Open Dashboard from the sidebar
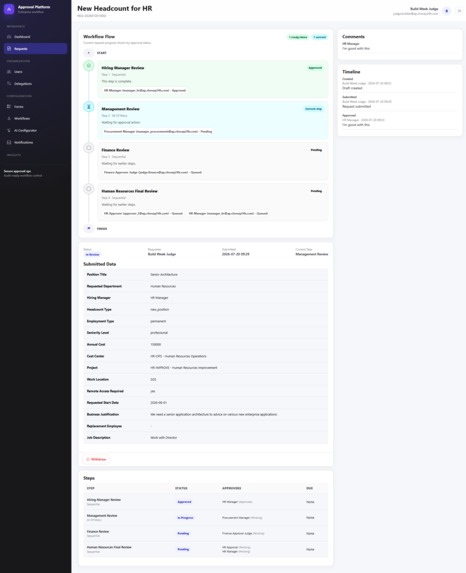 (x=35, y=37)
